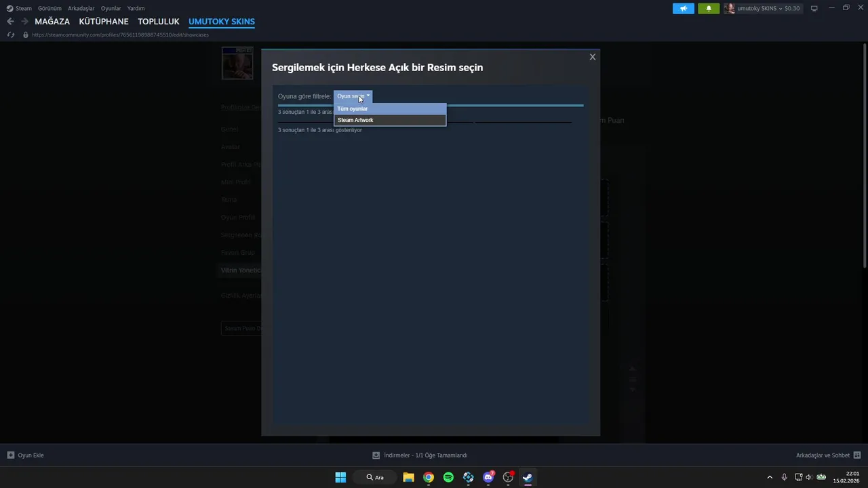
Task: Open Google Chrome from the taskbar
Action: click(x=429, y=477)
